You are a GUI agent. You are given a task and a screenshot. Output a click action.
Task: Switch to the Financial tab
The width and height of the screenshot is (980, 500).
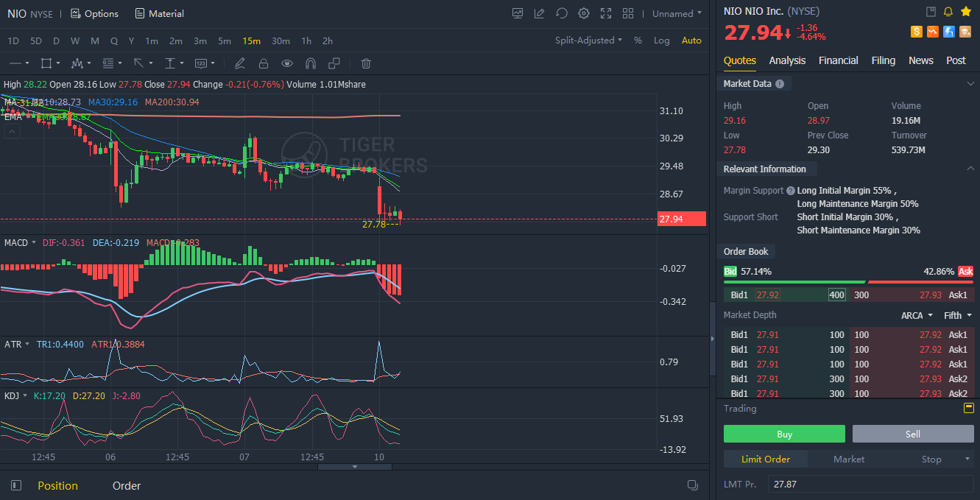click(839, 60)
